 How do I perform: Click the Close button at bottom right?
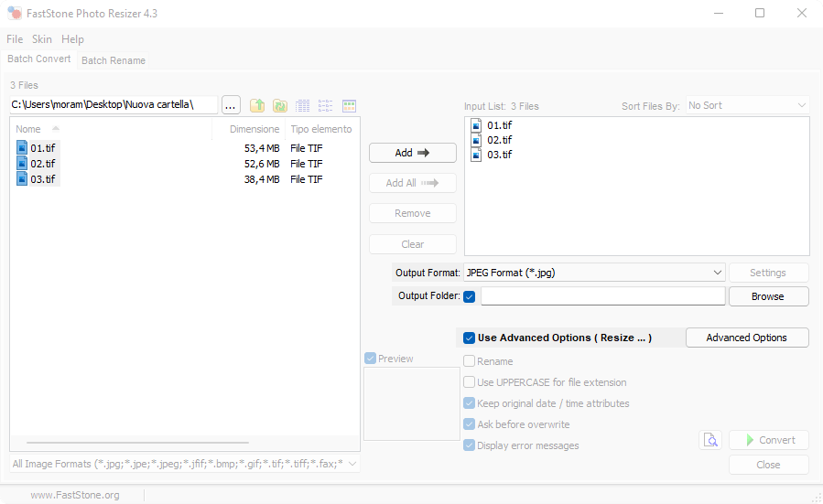769,465
